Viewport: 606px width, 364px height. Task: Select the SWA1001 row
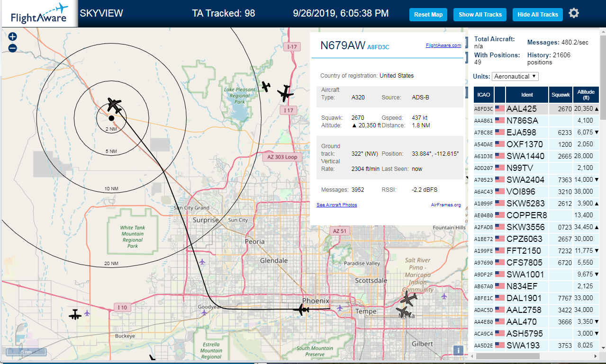tap(537, 275)
